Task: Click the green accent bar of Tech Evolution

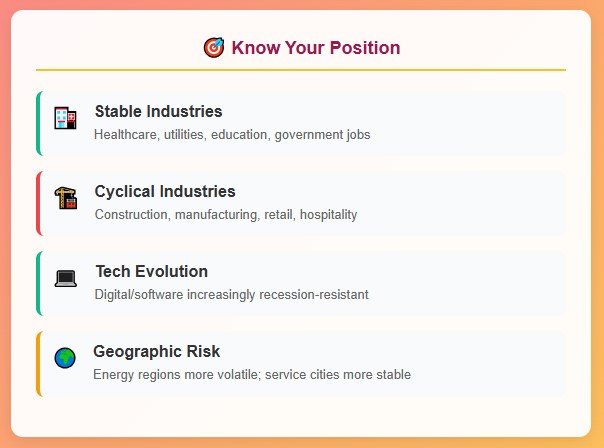Action: click(x=38, y=283)
